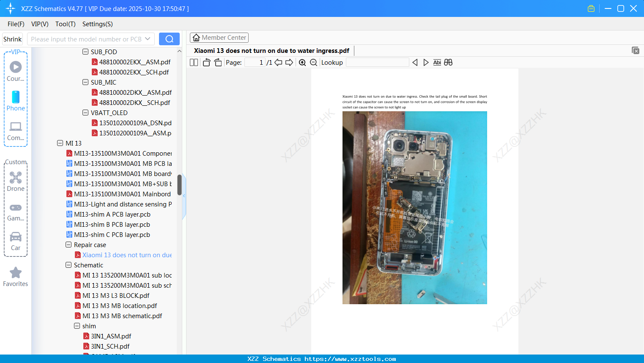This screenshot has width=644, height=363.
Task: Click the Member Center button
Action: point(219,37)
